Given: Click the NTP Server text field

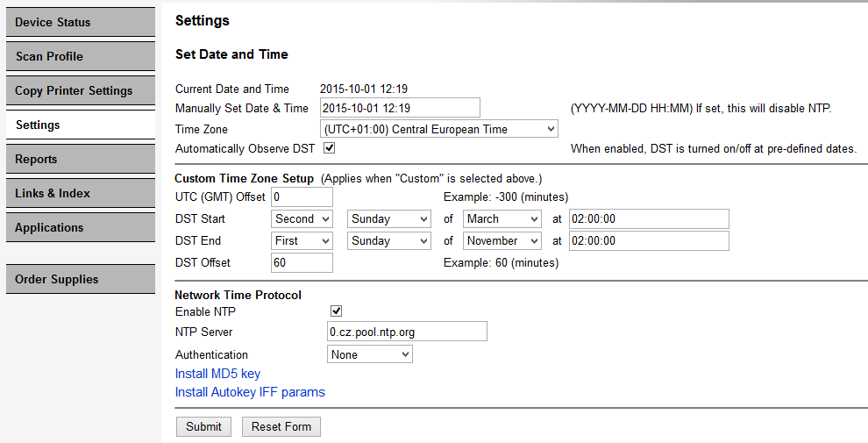Looking at the screenshot, I should (x=406, y=332).
